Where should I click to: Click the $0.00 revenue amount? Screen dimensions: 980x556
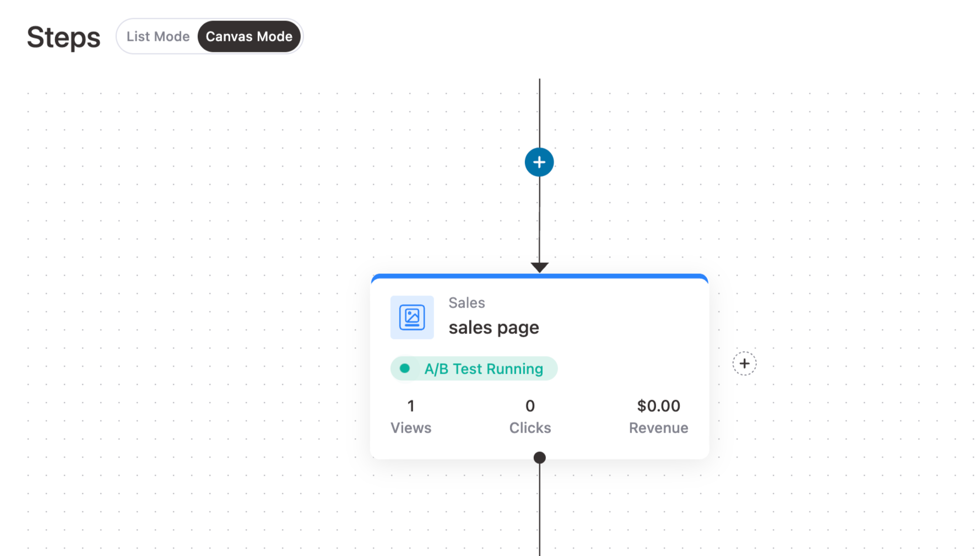(658, 406)
